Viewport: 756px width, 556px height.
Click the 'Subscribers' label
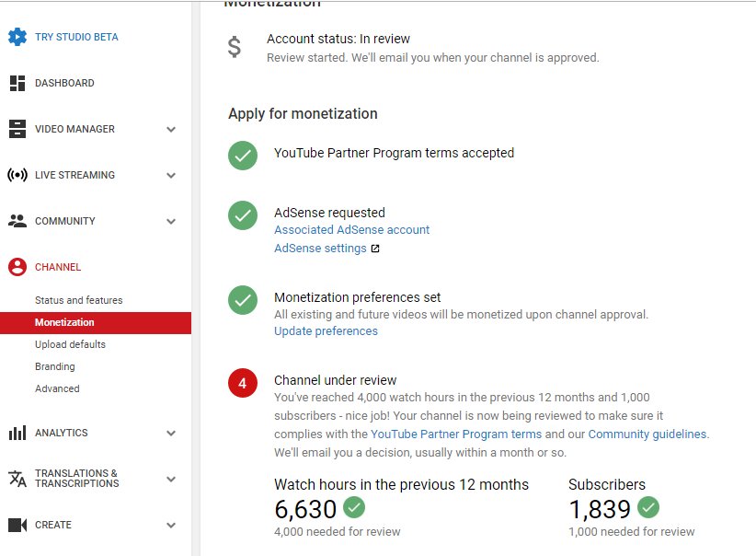[x=606, y=484]
